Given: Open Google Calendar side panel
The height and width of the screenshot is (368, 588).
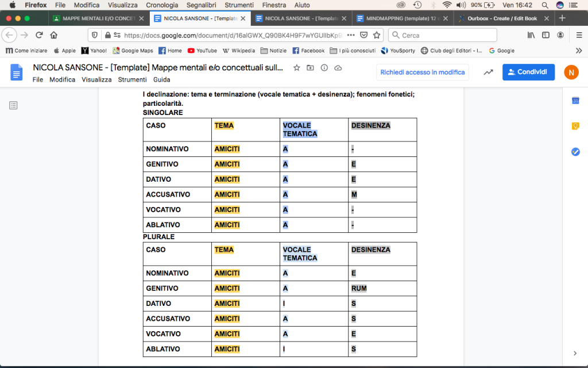Looking at the screenshot, I should (x=575, y=101).
